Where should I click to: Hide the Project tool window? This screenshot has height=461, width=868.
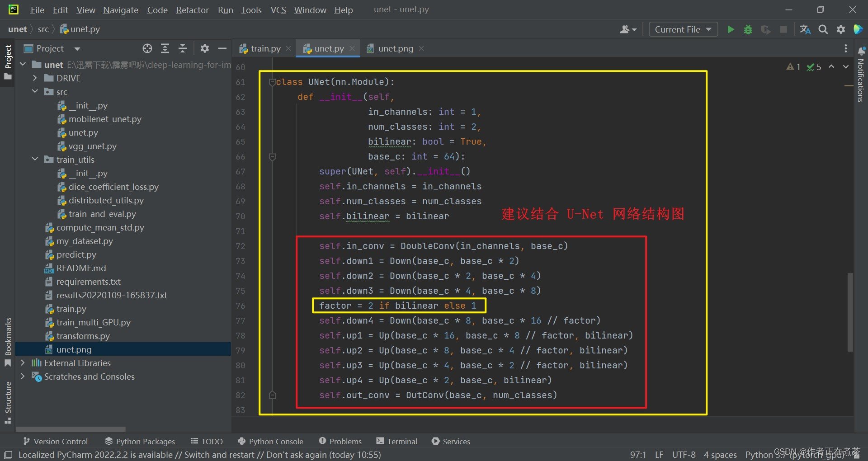tap(222, 48)
